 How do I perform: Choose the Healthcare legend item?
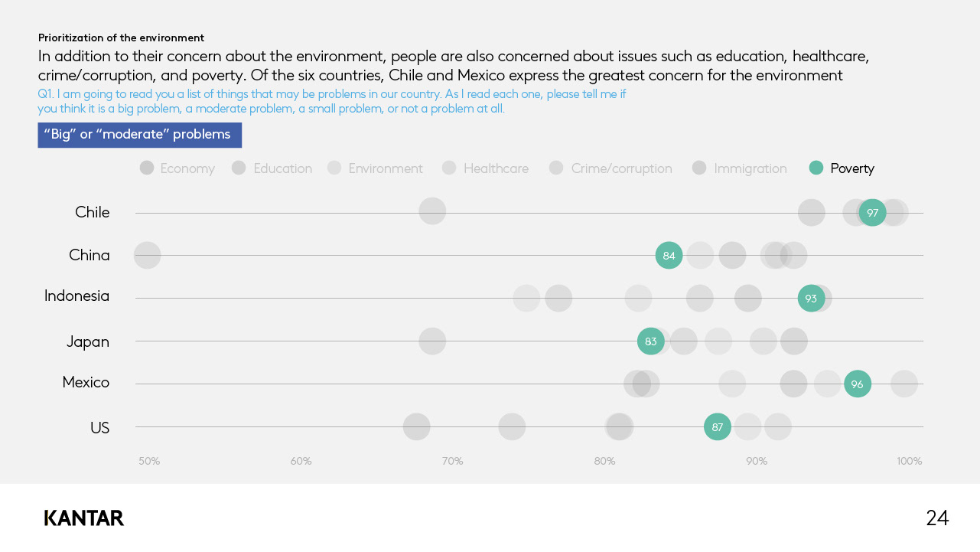(485, 168)
